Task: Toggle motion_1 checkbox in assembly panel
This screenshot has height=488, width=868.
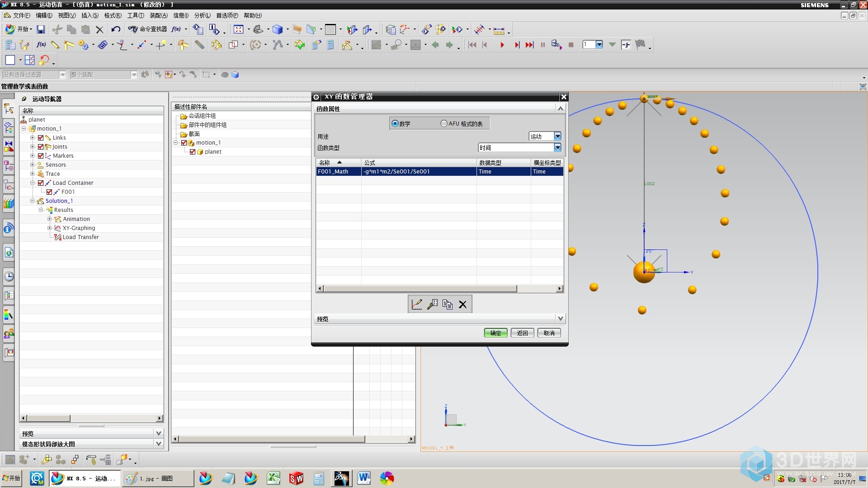Action: (184, 143)
